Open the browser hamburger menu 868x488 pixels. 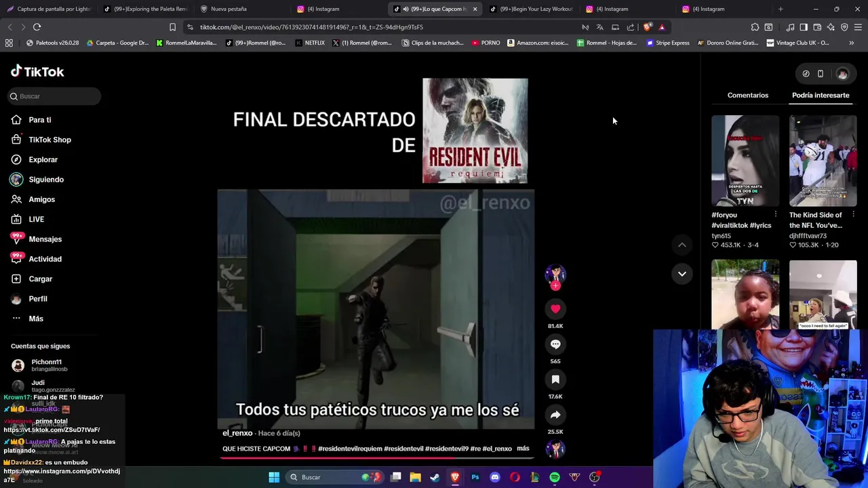tap(858, 27)
